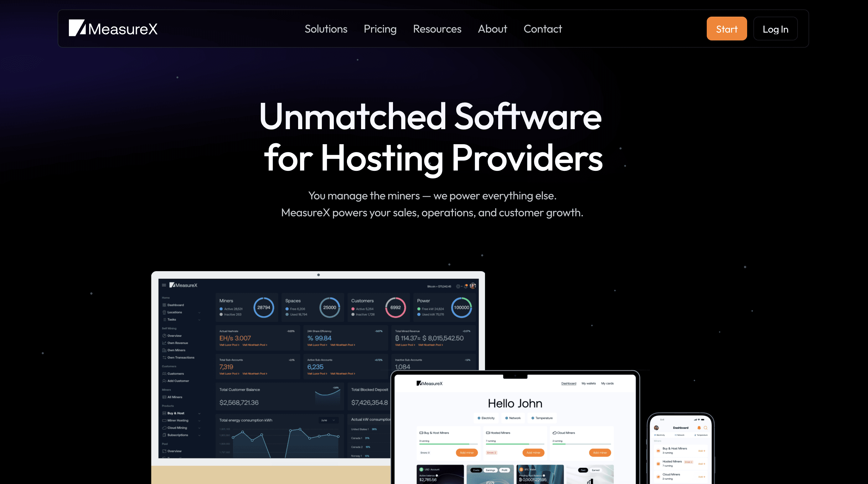Switch to the My wallets tab
This screenshot has height=484, width=868.
point(589,383)
